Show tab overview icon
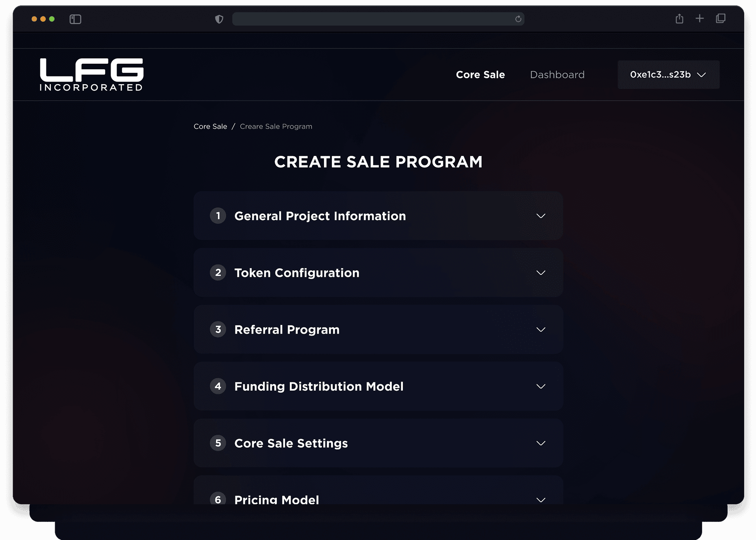This screenshot has height=540, width=756. 721,19
